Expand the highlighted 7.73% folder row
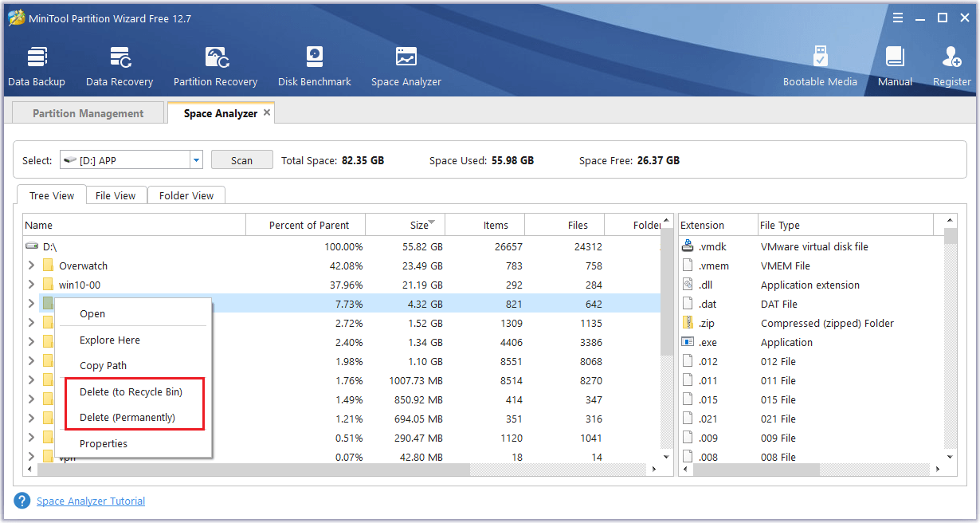980x523 pixels. (31, 303)
